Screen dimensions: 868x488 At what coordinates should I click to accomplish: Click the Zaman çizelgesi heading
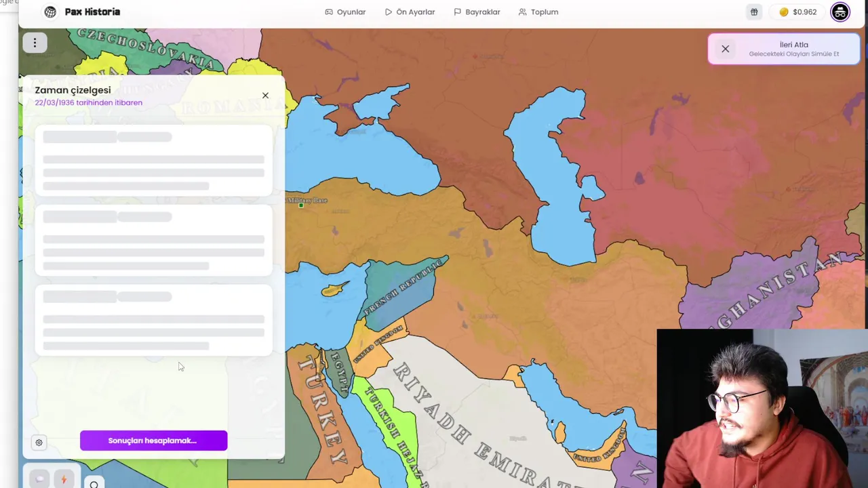(73, 89)
